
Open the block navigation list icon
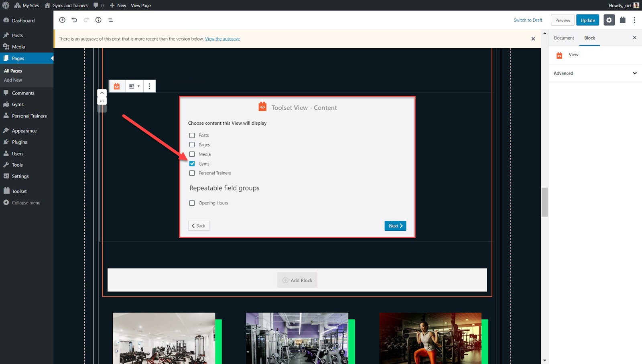110,20
